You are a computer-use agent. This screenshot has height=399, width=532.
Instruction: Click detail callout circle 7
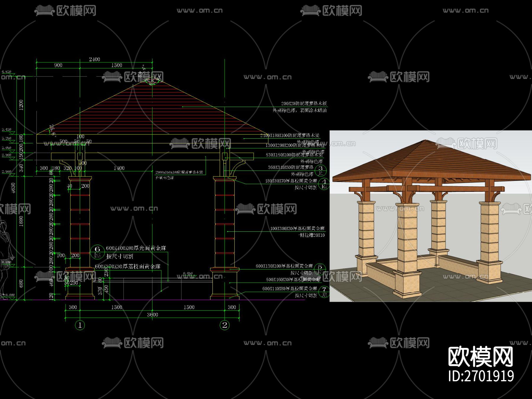pos(325,291)
